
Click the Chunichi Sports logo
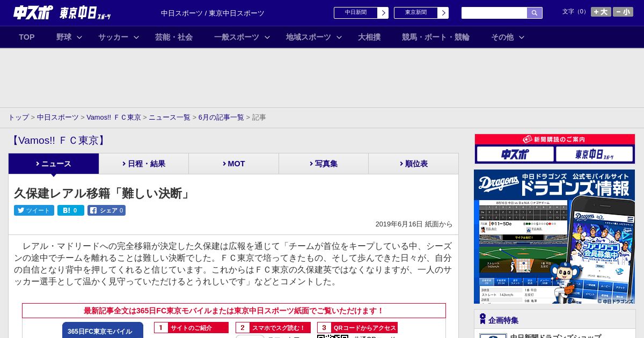33,13
